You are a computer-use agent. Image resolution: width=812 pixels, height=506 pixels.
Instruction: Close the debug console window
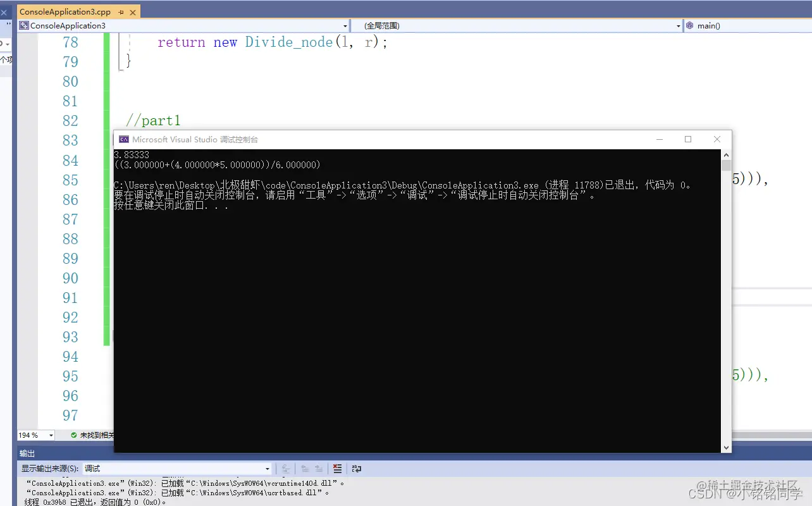[x=717, y=139]
